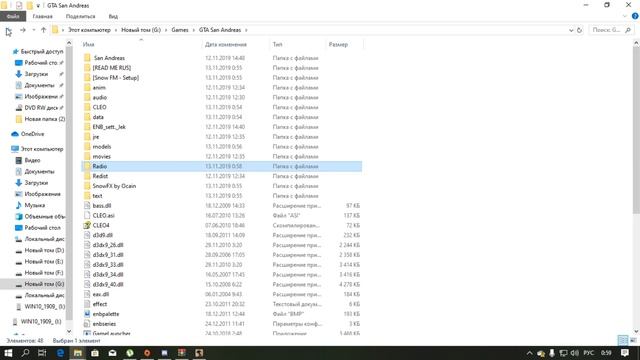The height and width of the screenshot is (360, 640).
Task: Go back with the Back arrow
Action: 9,30
